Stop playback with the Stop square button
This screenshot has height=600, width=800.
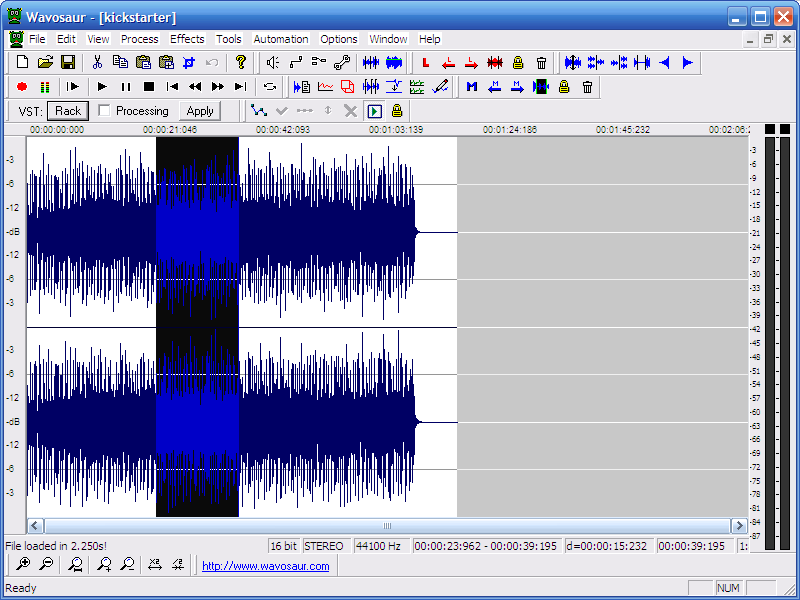coord(148,87)
